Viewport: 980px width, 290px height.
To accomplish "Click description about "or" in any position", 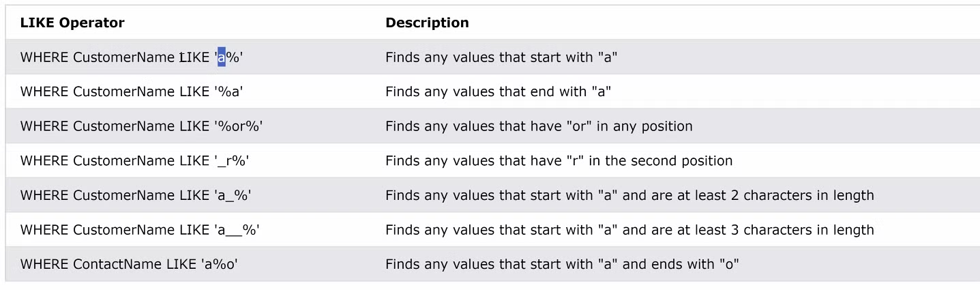I will coord(539,126).
